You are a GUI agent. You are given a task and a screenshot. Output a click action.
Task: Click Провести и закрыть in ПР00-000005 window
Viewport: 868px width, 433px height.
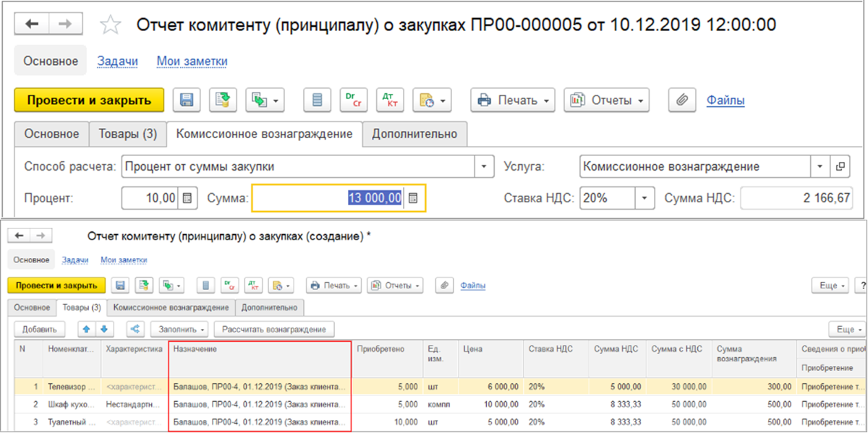[89, 100]
